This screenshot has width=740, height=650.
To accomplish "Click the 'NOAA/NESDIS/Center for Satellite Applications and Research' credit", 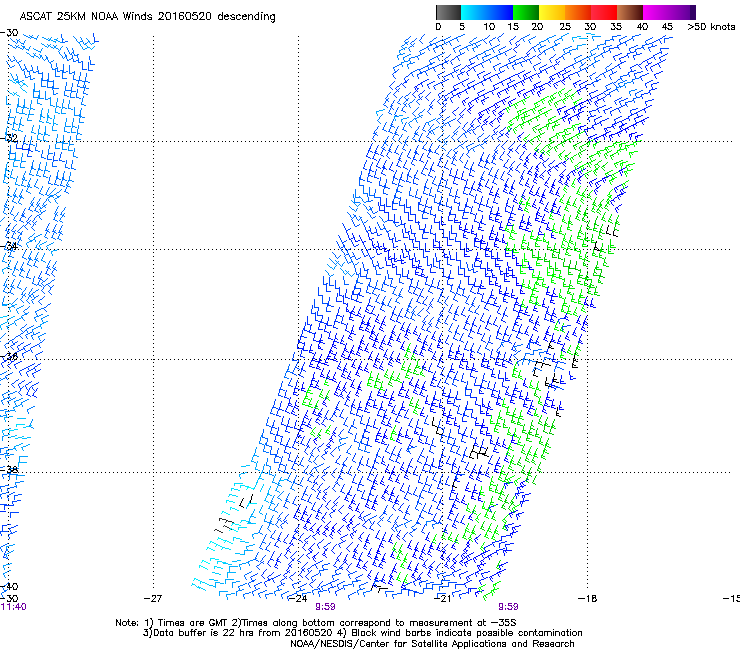I will pyautogui.click(x=432, y=644).
